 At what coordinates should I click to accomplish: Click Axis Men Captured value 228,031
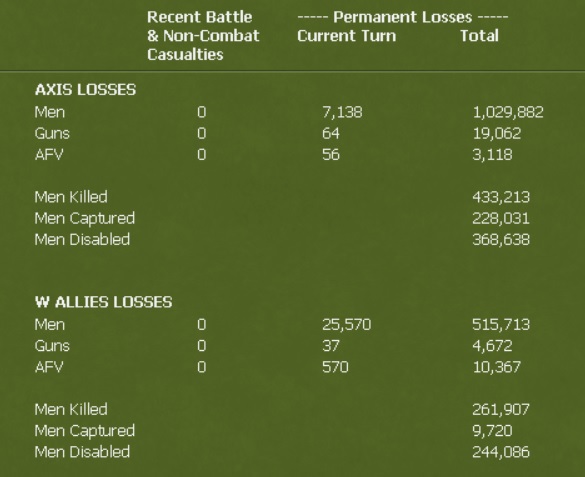501,218
